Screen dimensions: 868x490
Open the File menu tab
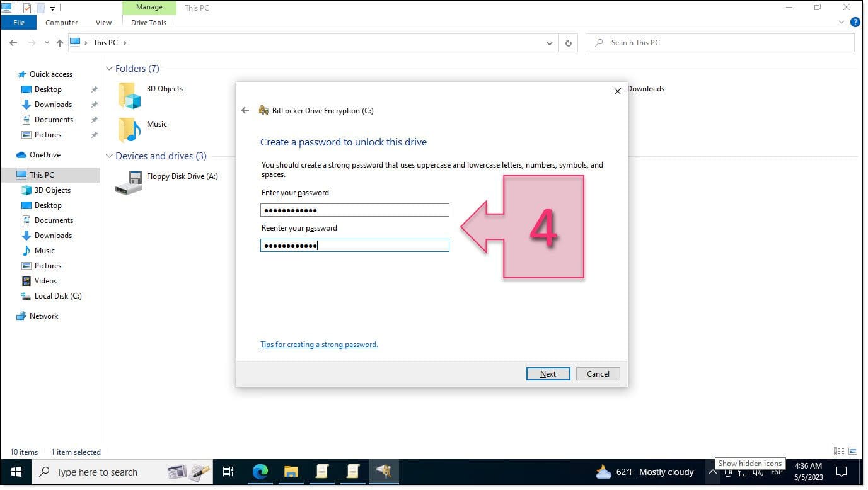[x=19, y=23]
